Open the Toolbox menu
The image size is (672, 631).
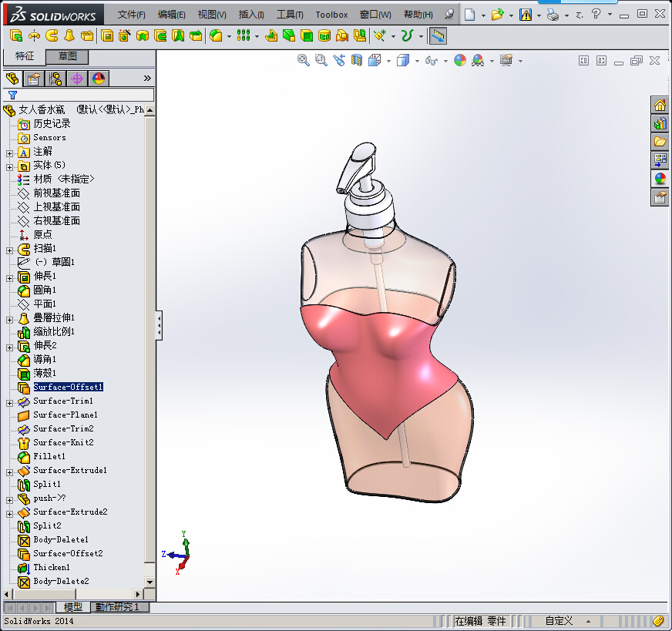point(331,15)
